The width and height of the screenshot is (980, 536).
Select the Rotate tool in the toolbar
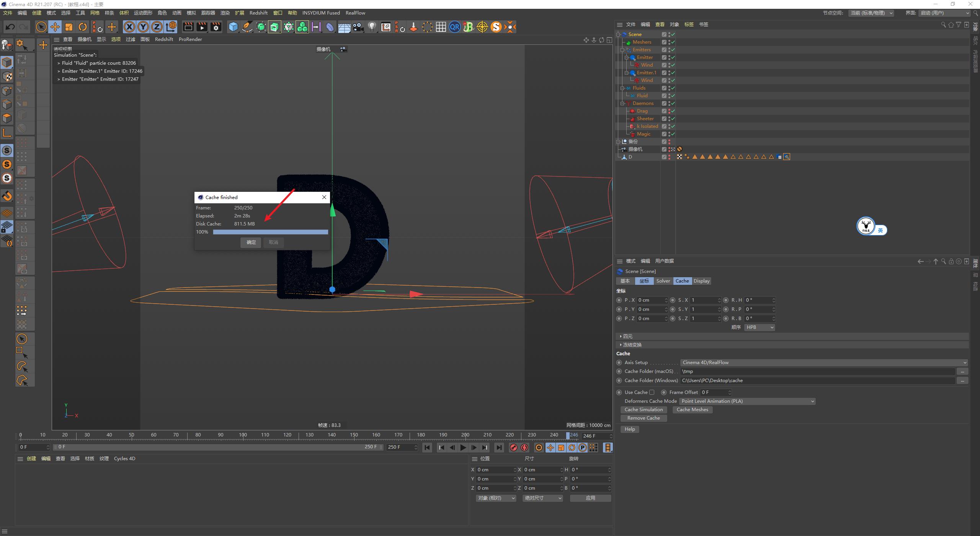(83, 27)
